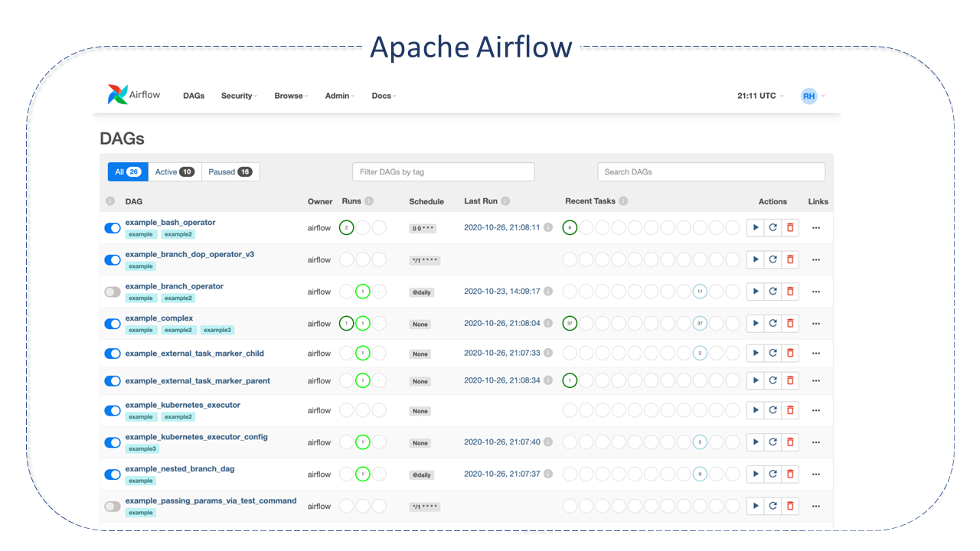Open the Browse dropdown menu
Image resolution: width=980 pixels, height=551 pixels.
[291, 96]
